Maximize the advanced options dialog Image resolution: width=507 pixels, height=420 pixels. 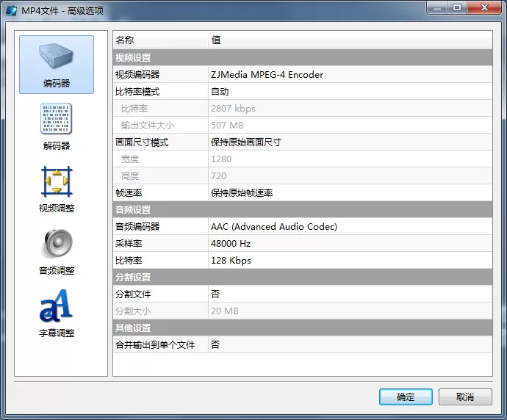[457, 8]
